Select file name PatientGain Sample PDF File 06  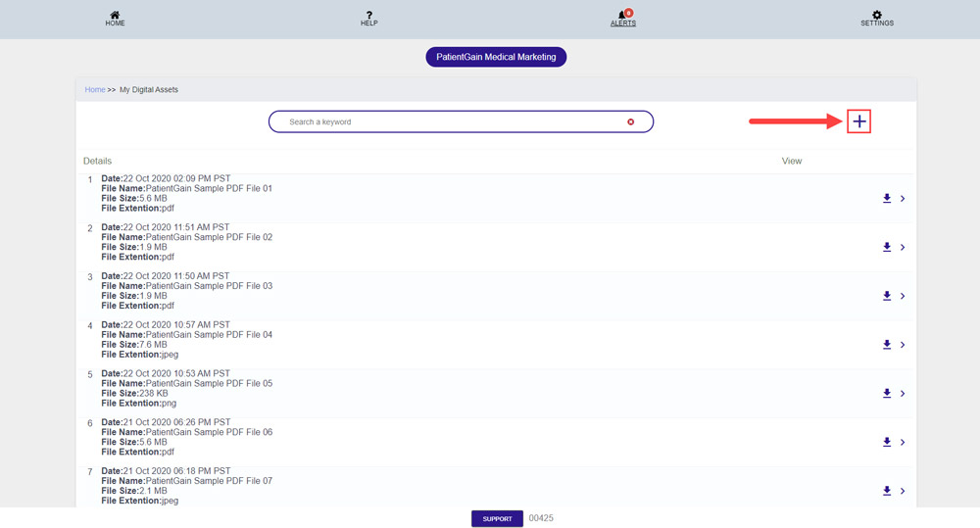pyautogui.click(x=209, y=432)
